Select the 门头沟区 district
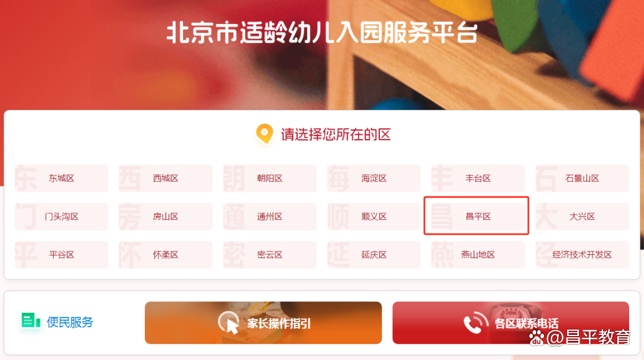644x360 pixels. tap(61, 216)
